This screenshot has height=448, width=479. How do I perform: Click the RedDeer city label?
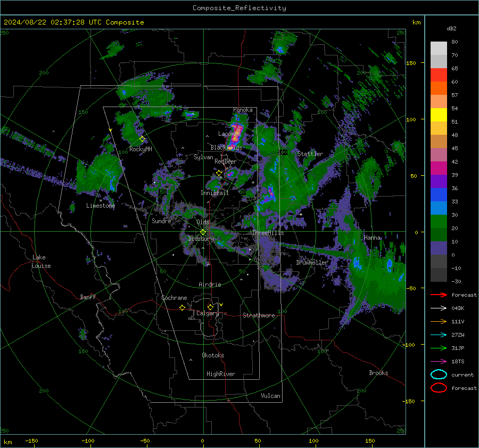[226, 161]
